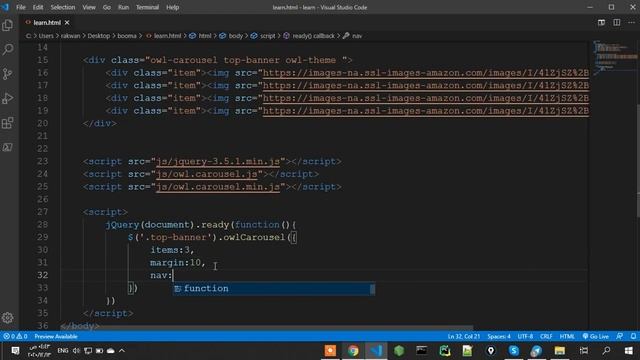Click the text 'margin:10,' on line 31

pos(178,262)
